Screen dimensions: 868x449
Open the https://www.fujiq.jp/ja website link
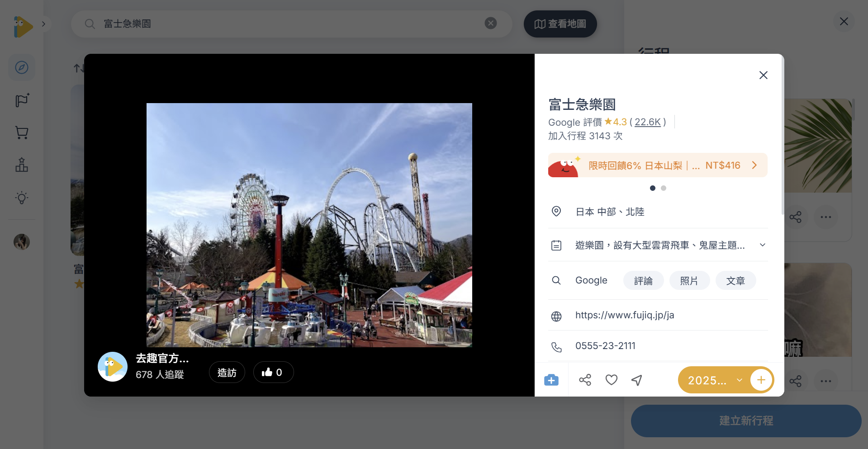(x=625, y=315)
